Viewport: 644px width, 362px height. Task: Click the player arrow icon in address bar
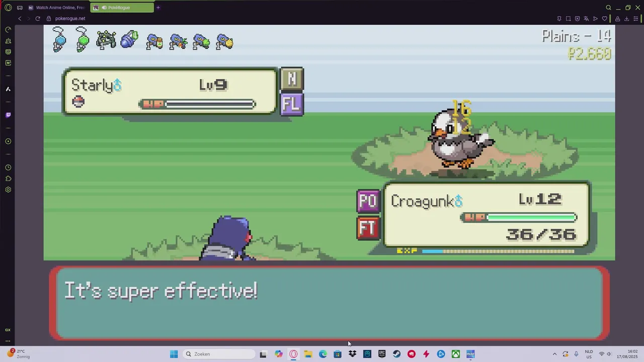(x=595, y=19)
